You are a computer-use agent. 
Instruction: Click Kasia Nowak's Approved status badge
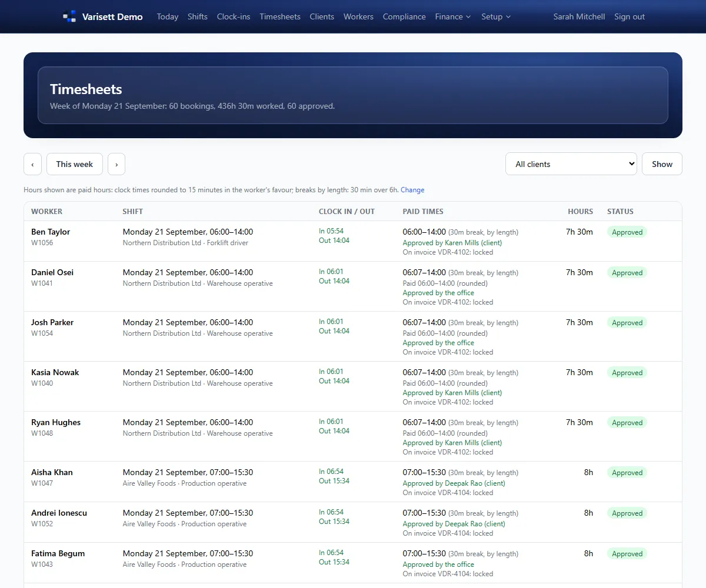[627, 372]
